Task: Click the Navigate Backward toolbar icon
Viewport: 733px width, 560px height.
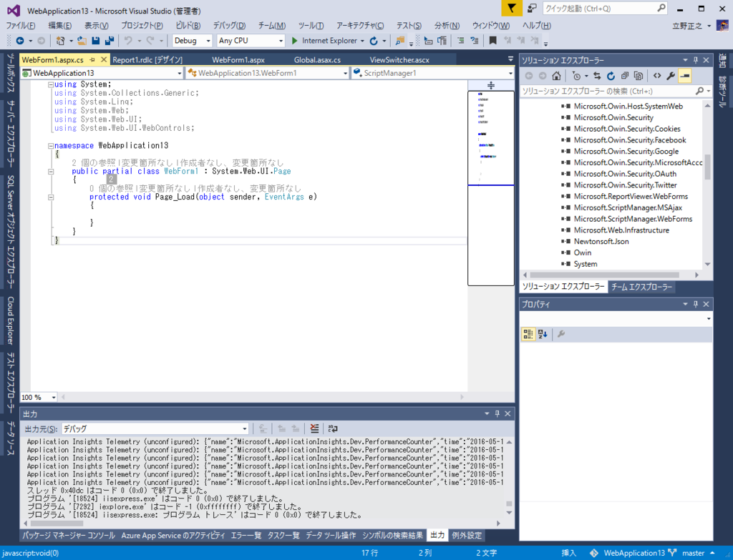Action: coord(19,41)
